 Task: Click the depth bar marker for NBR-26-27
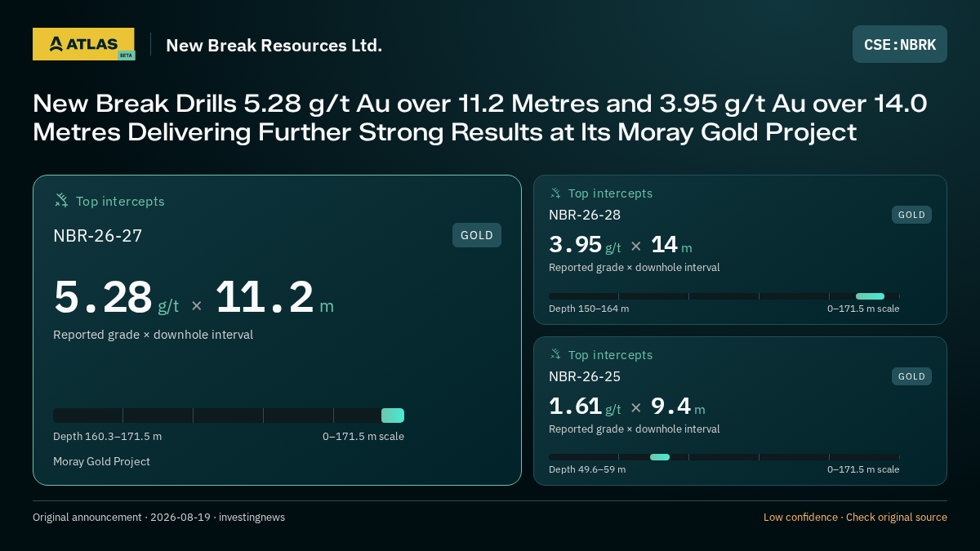click(393, 415)
